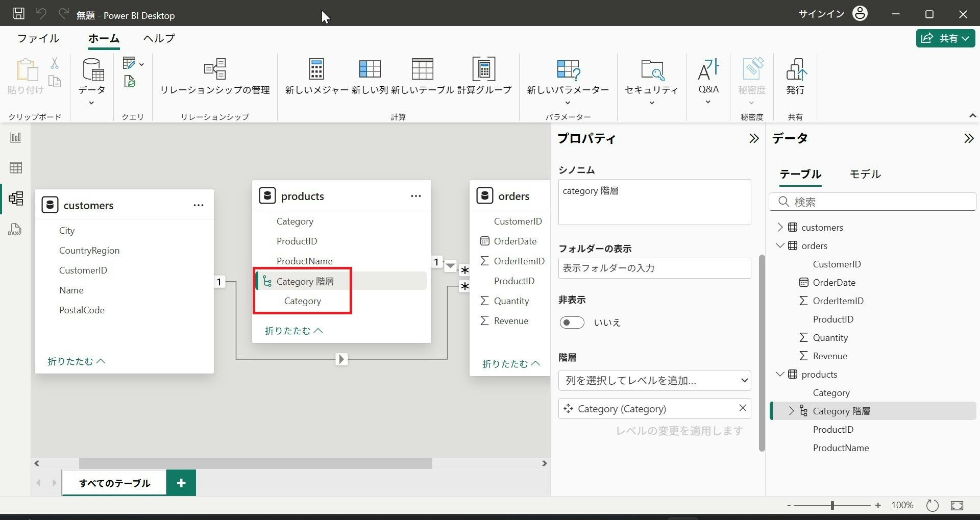Collapse the Properties (プロパティ) pane

pos(754,138)
